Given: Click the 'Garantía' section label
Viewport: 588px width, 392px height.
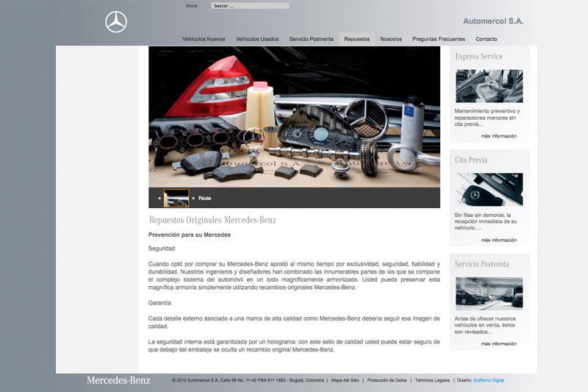Looking at the screenshot, I should (x=159, y=303).
